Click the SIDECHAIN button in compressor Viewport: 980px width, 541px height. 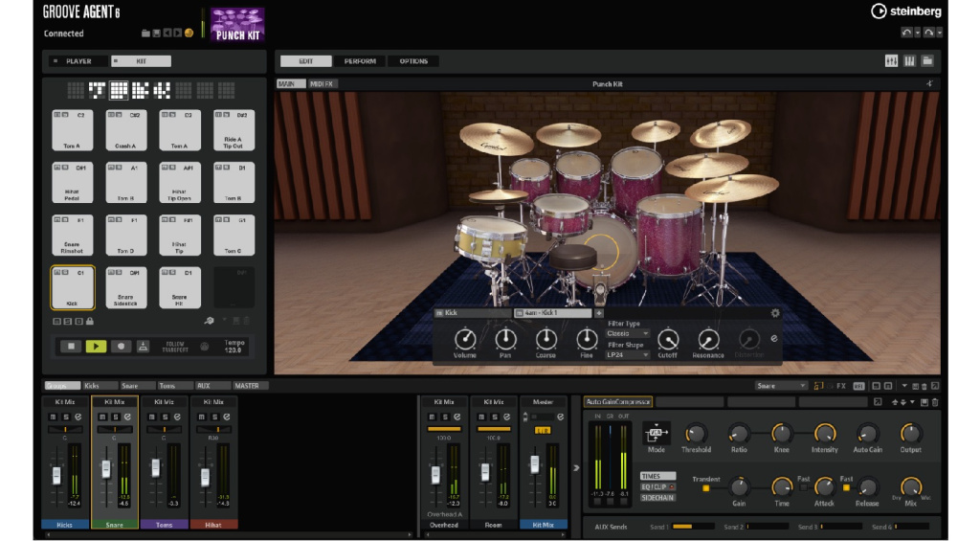click(x=657, y=498)
